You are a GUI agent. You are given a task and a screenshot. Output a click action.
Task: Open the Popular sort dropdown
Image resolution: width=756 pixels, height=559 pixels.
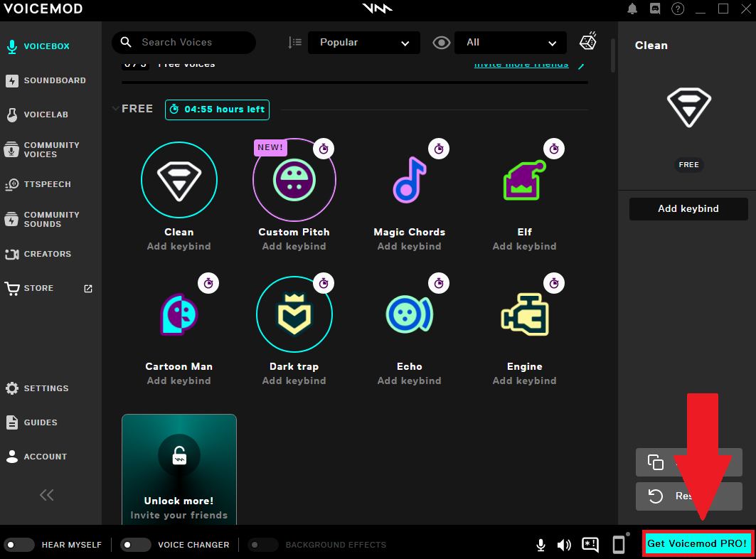coord(364,43)
